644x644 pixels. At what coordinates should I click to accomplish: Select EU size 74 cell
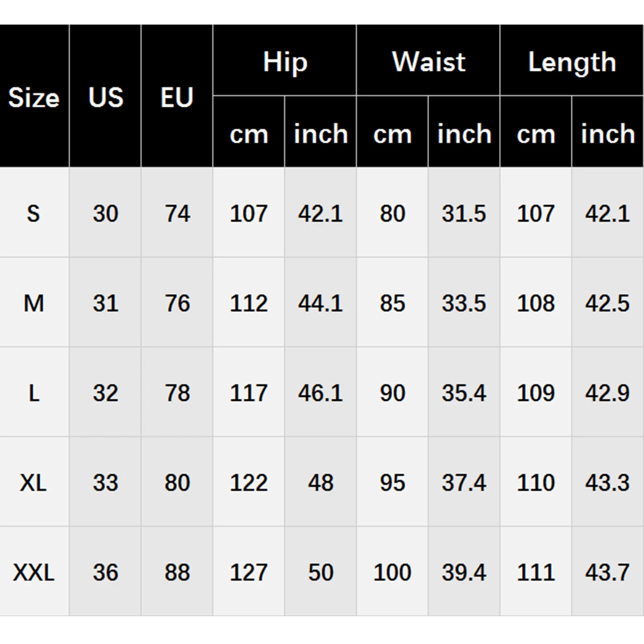177,213
